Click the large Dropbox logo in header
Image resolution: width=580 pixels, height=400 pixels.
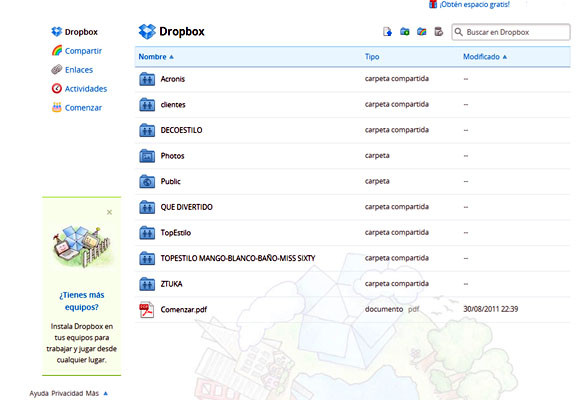point(147,31)
